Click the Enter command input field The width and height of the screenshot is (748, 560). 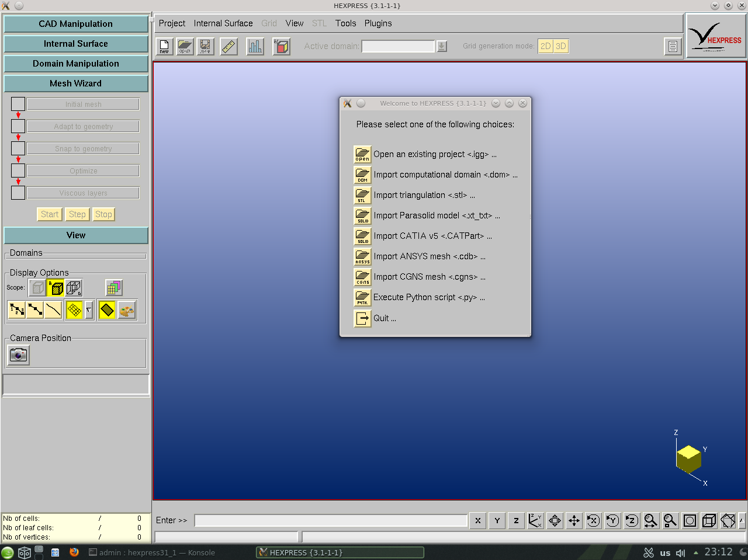click(x=331, y=520)
